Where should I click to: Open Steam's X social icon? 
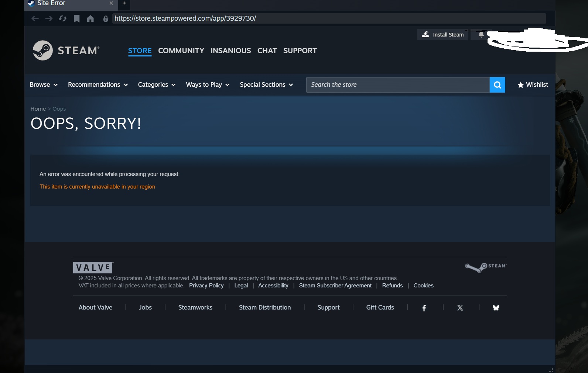tap(460, 308)
